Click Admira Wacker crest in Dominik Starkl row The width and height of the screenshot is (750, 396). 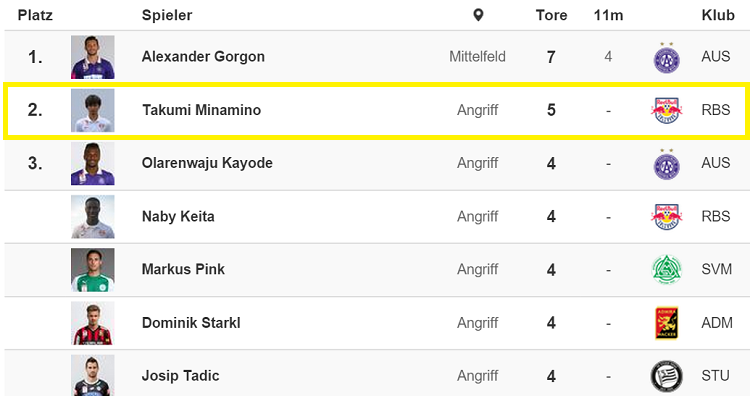(667, 323)
